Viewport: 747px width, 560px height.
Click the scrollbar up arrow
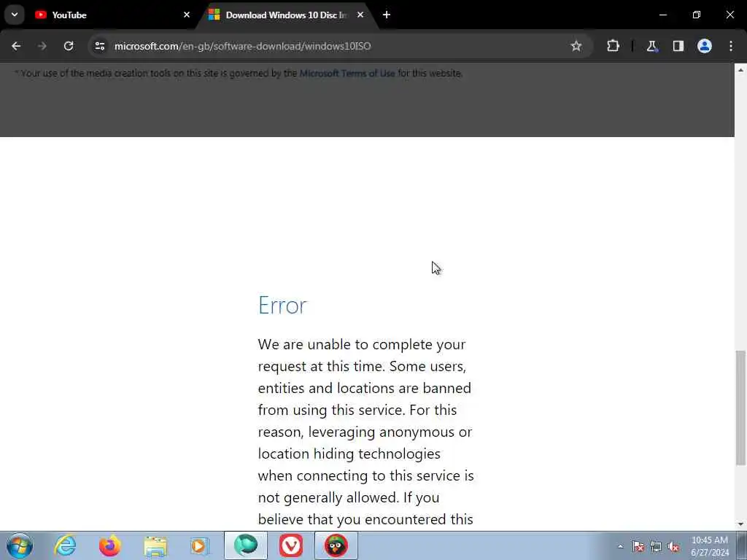740,69
